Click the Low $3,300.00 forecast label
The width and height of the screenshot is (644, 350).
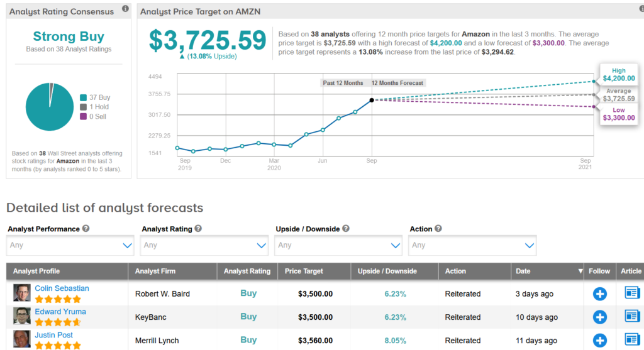coord(619,114)
